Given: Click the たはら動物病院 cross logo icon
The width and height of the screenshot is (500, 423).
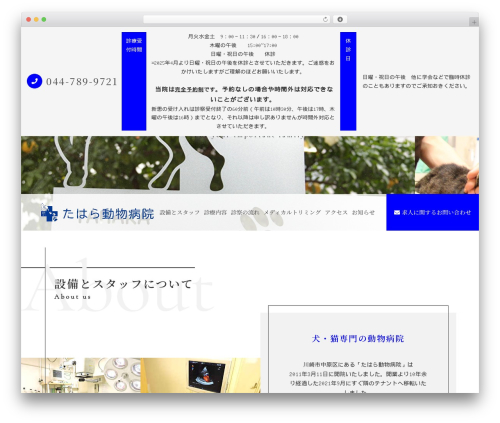Looking at the screenshot, I should 49,213.
